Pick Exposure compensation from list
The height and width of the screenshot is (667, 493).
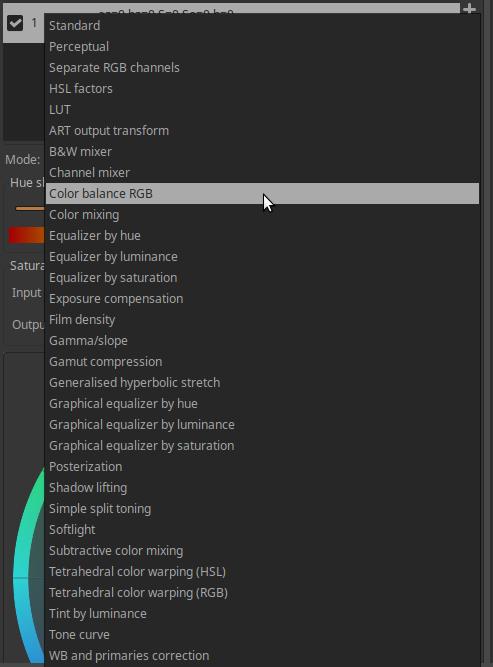pos(262,299)
